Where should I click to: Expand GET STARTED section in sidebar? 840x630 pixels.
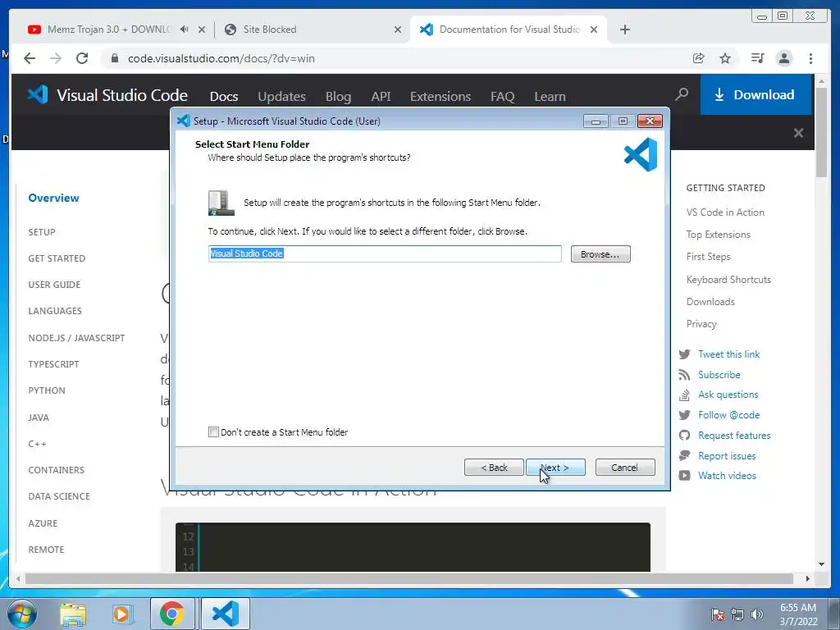click(57, 258)
